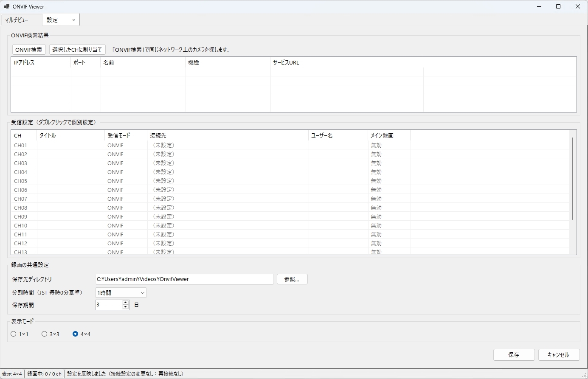Click the 受信モード column header
This screenshot has width=588, height=379.
[x=126, y=135]
